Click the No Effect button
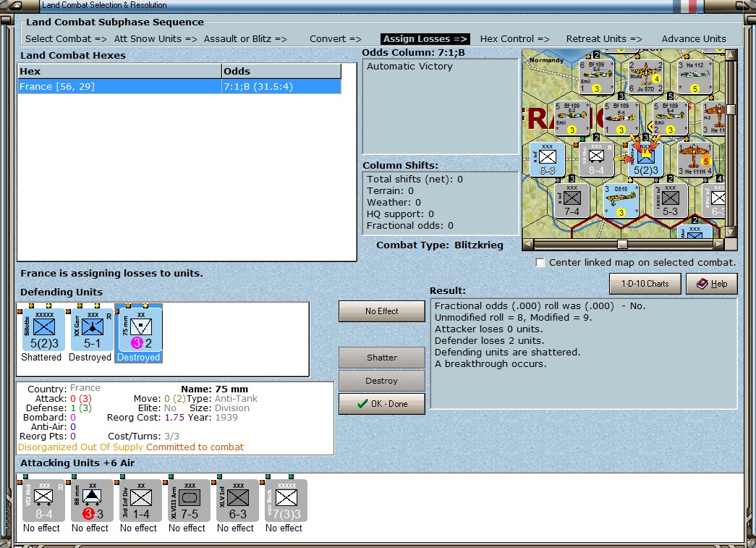 pos(382,311)
